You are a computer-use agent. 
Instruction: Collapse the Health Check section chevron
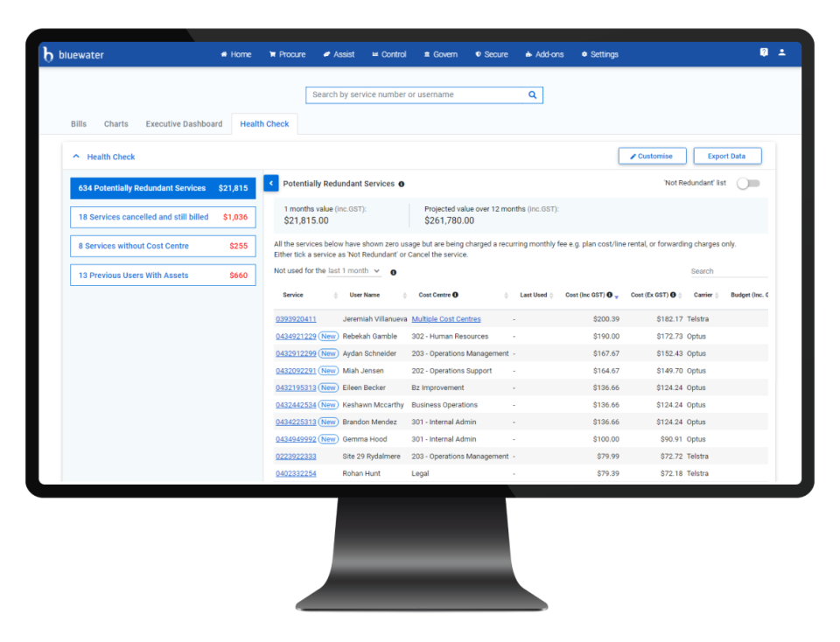[x=76, y=157]
